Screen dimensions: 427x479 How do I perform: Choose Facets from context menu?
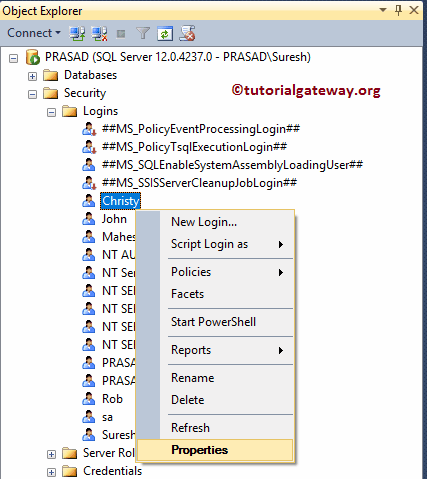(215, 294)
